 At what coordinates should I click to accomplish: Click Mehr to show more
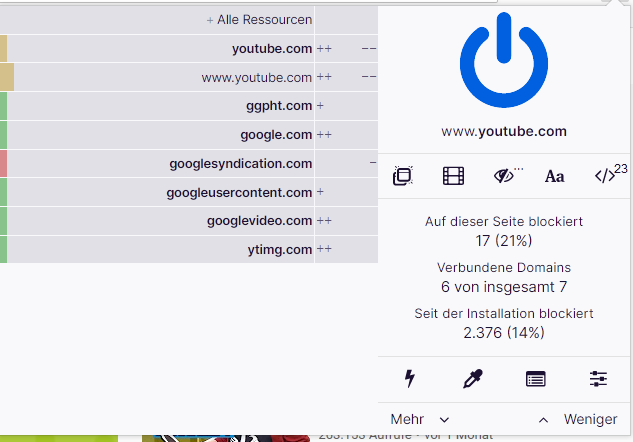click(420, 419)
